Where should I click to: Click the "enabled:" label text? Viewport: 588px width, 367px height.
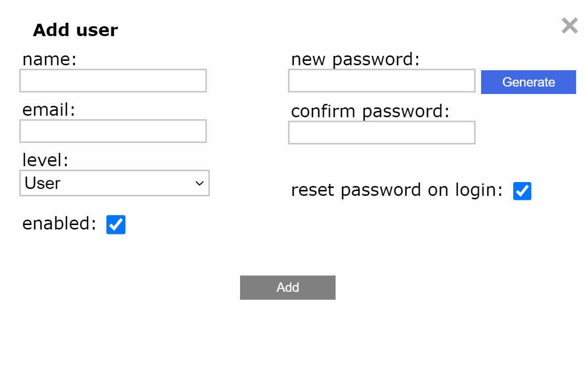click(x=59, y=224)
